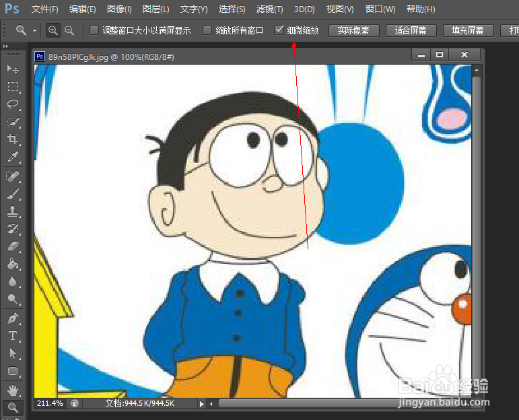Select the Eraser tool
This screenshot has width=519, height=420.
point(13,246)
